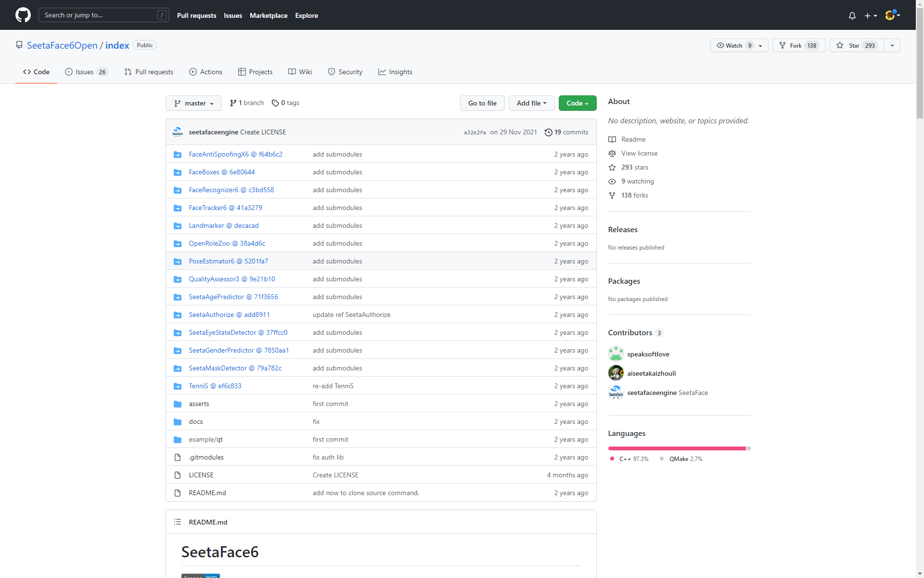924x578 pixels.
Task: Open the FaceAntiSpoofingX6 submodule link
Action: tap(235, 154)
